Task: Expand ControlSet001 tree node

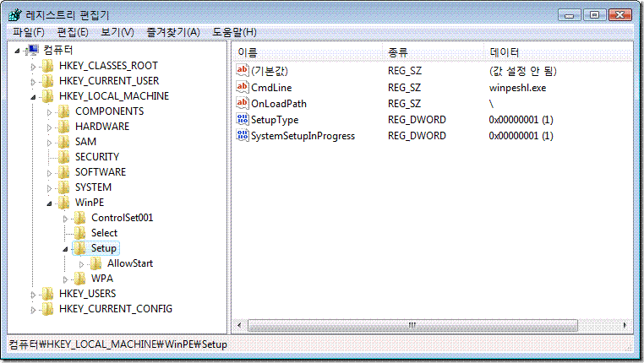Action: click(x=65, y=218)
